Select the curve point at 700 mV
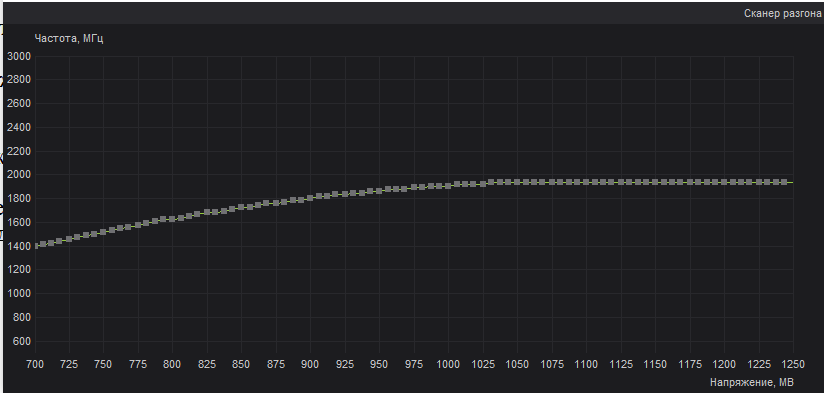Viewport: 824px width, 393px height. 35,246
